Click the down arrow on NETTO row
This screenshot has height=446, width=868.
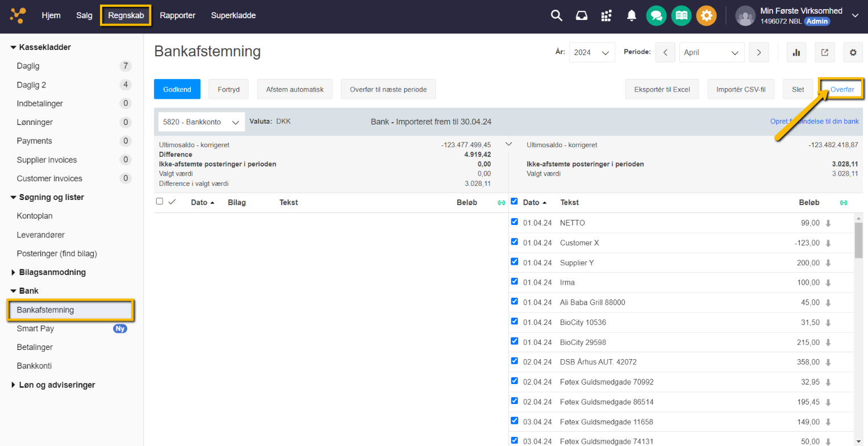coord(828,223)
